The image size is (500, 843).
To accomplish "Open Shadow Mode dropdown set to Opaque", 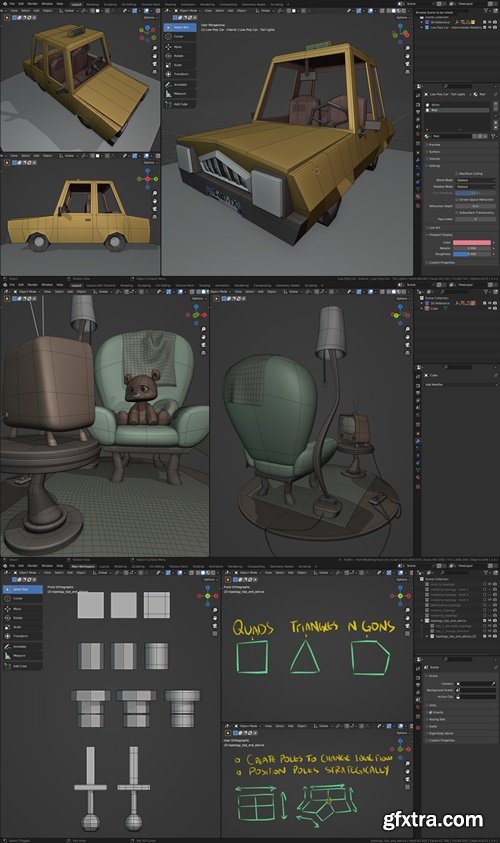I will tap(475, 187).
